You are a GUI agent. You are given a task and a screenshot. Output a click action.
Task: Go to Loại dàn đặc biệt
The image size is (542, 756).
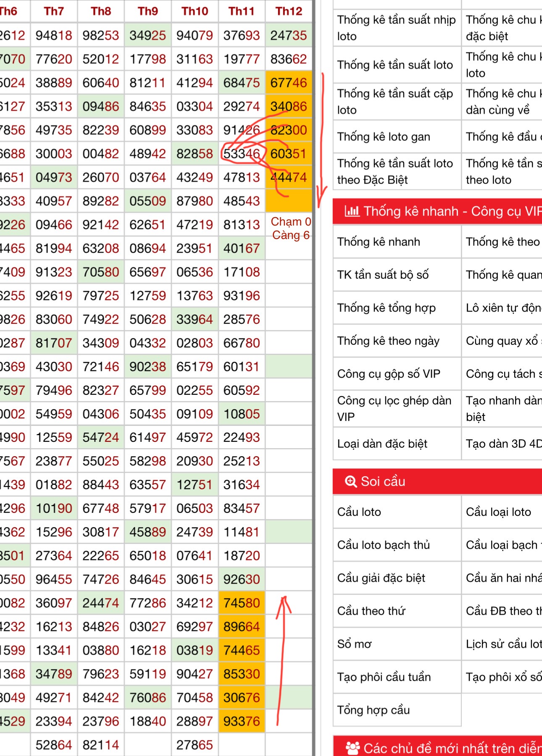(x=382, y=444)
